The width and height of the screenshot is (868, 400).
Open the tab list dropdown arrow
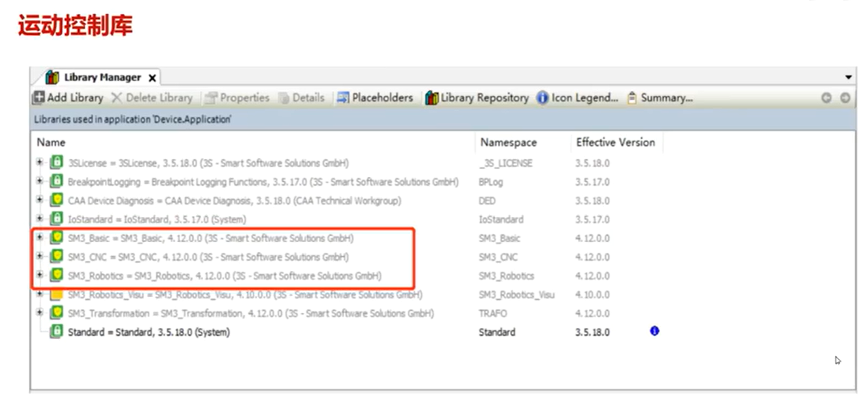coord(848,77)
